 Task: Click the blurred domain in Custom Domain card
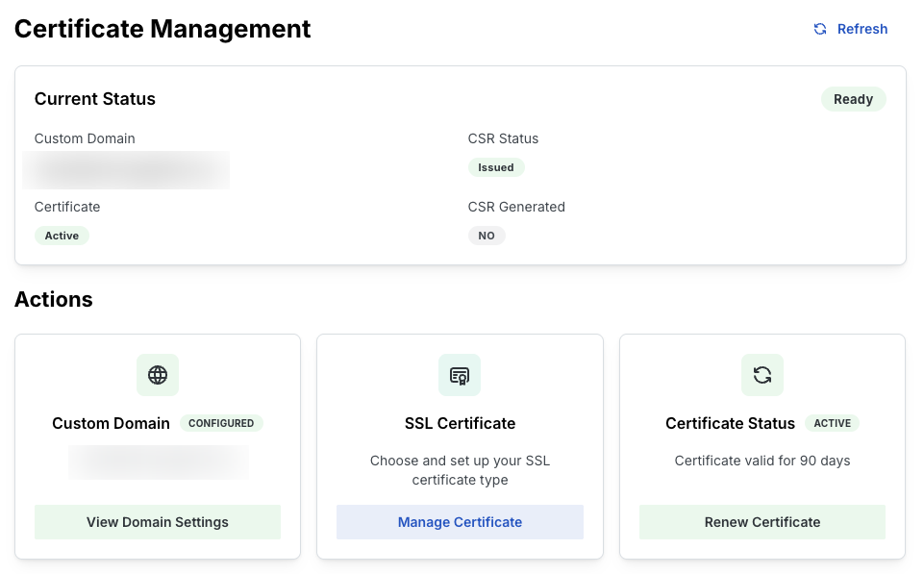coord(158,462)
